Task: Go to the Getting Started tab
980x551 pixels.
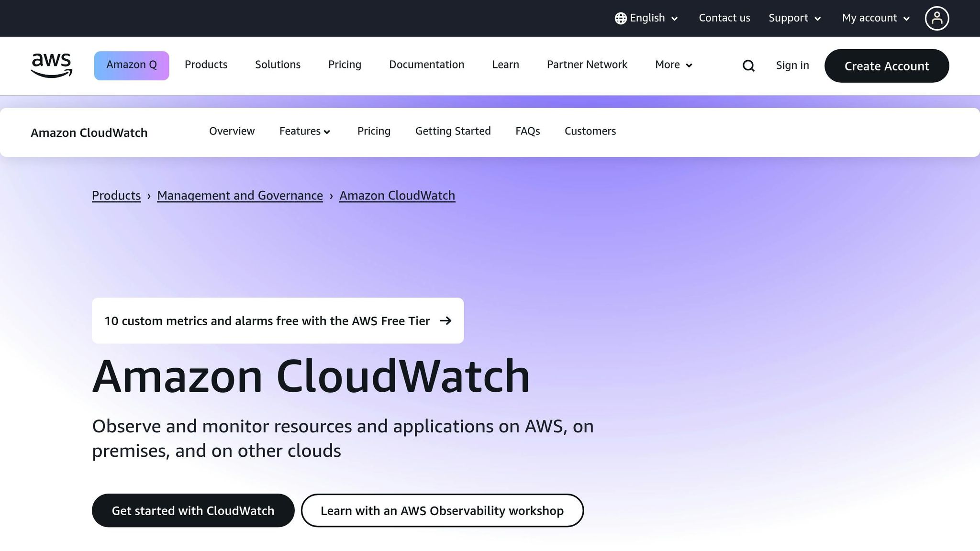Action: [x=453, y=131]
